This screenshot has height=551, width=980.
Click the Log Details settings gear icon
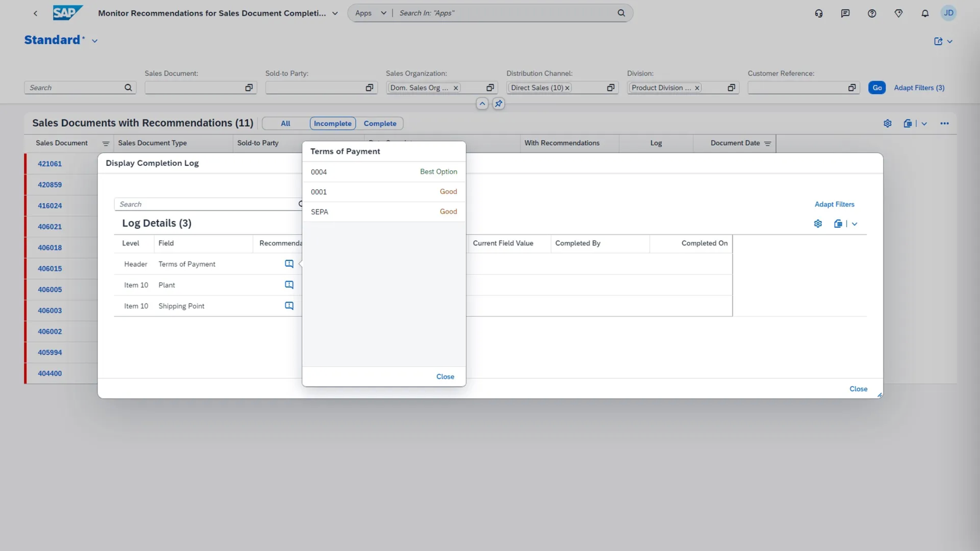coord(818,224)
